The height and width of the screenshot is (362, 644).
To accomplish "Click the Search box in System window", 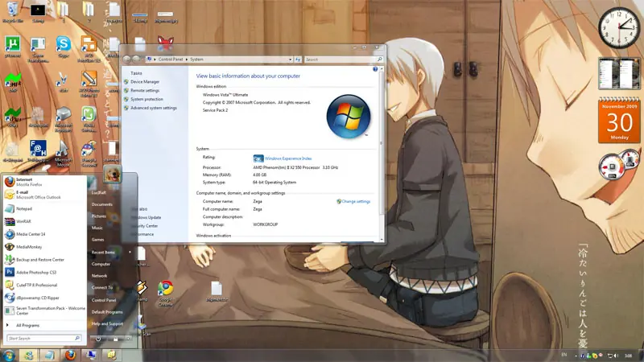I will click(x=344, y=60).
